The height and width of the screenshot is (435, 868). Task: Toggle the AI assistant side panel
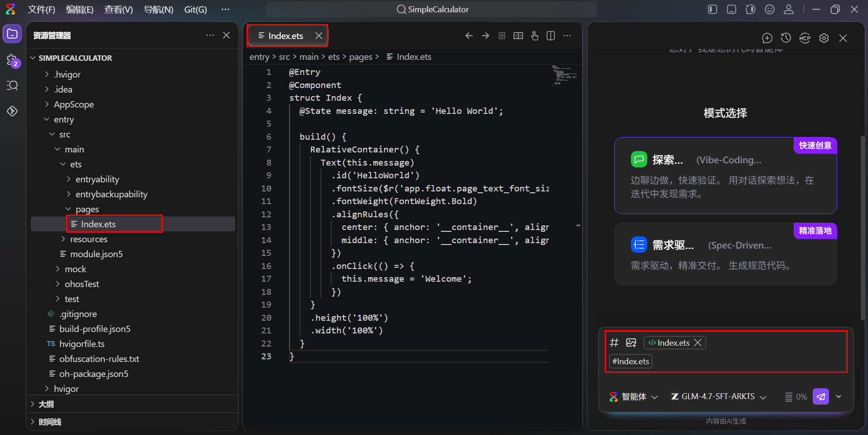pos(750,10)
